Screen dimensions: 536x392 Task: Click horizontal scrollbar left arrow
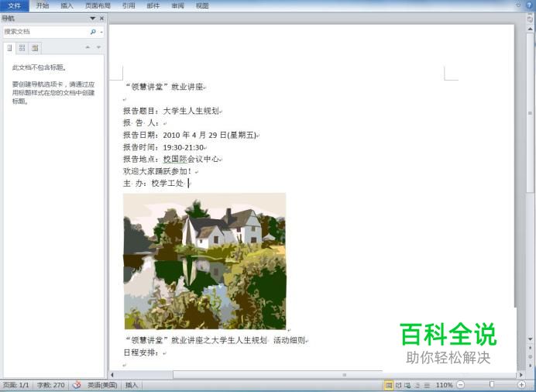112,375
